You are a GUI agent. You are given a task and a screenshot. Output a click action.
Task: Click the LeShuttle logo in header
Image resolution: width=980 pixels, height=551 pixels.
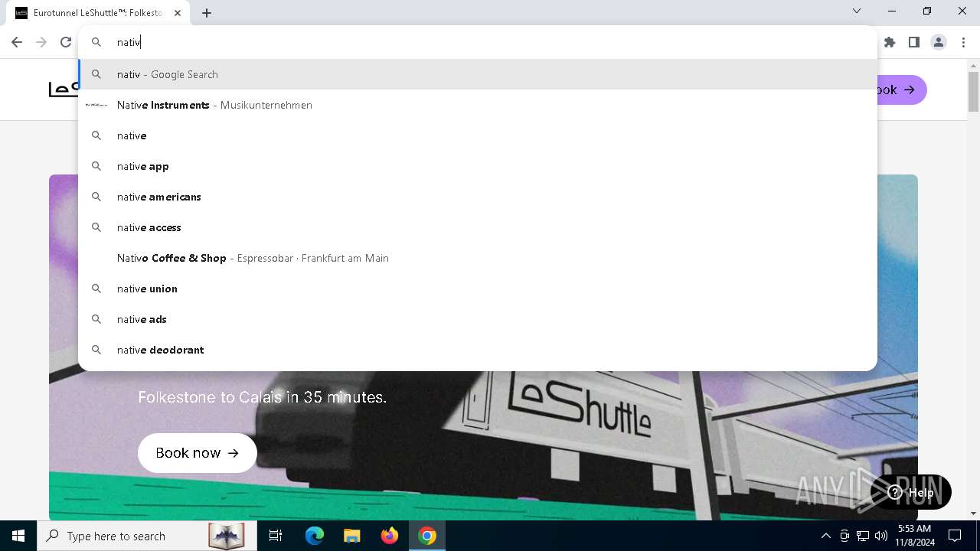[64, 90]
